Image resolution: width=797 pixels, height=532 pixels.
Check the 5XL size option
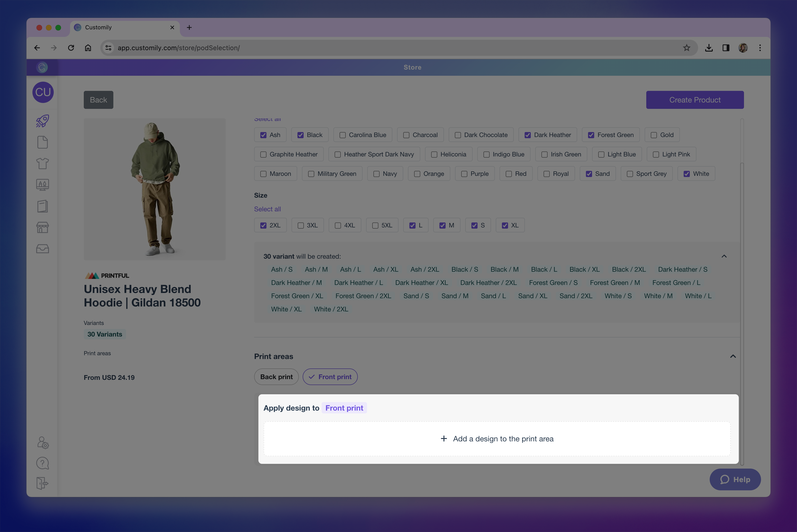click(375, 225)
